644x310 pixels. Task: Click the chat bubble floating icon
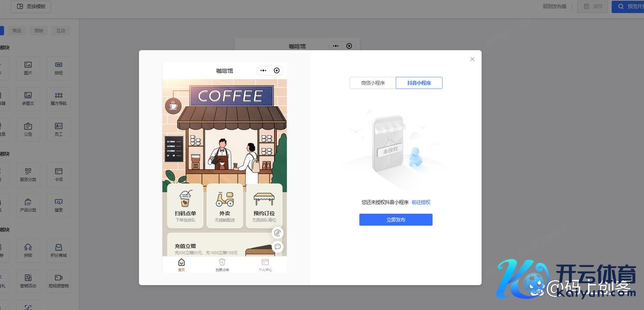point(278,246)
